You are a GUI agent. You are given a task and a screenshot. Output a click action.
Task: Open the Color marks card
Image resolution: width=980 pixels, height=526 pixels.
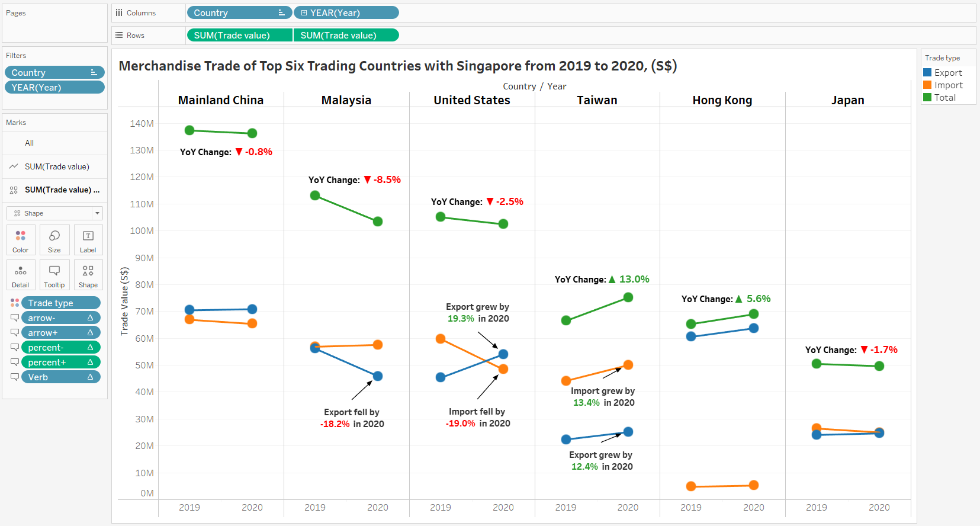(21, 240)
